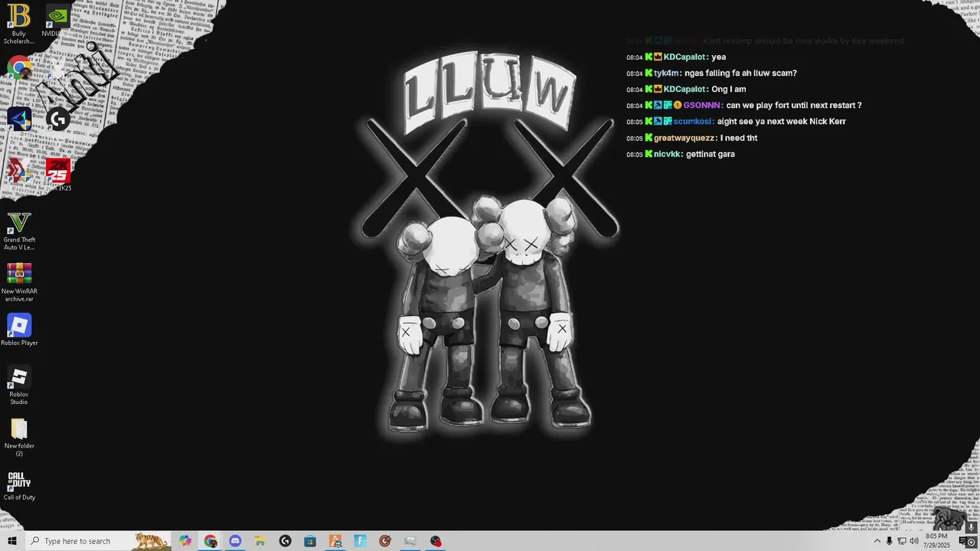Click the tyk4m chat message
Viewport: 980px width, 551px height.
point(711,73)
